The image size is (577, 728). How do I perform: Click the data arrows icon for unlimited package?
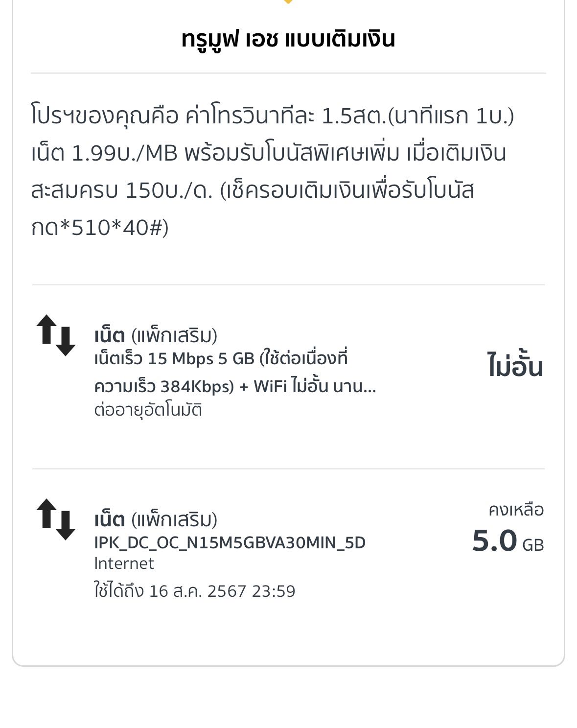(56, 335)
